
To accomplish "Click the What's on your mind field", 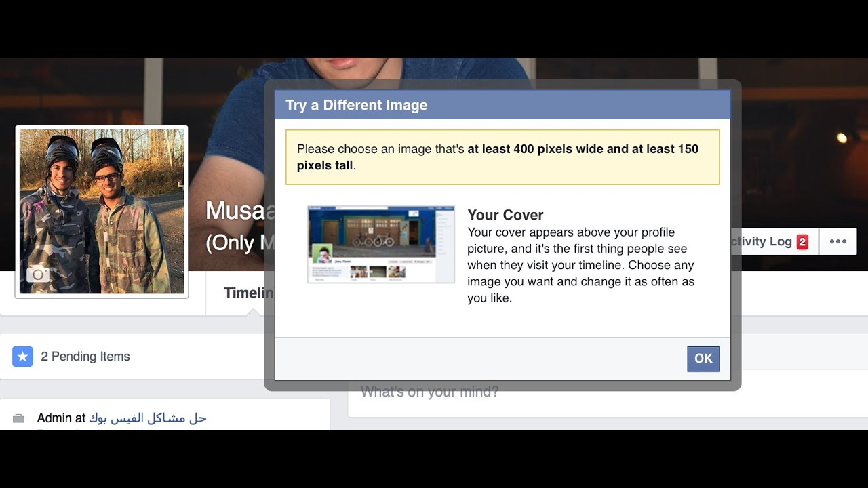I will pyautogui.click(x=430, y=392).
